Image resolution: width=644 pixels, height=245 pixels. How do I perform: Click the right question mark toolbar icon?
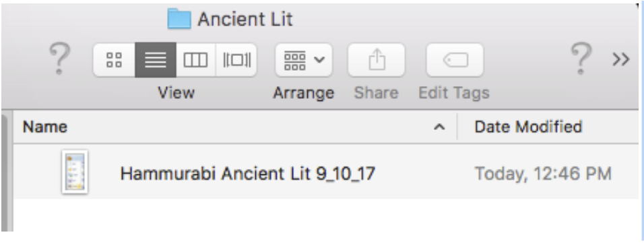click(x=581, y=59)
